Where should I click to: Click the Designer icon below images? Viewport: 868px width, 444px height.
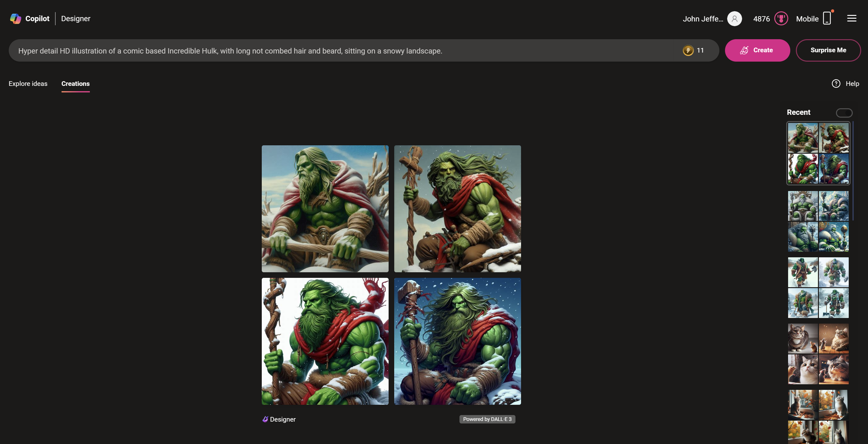[x=265, y=419]
